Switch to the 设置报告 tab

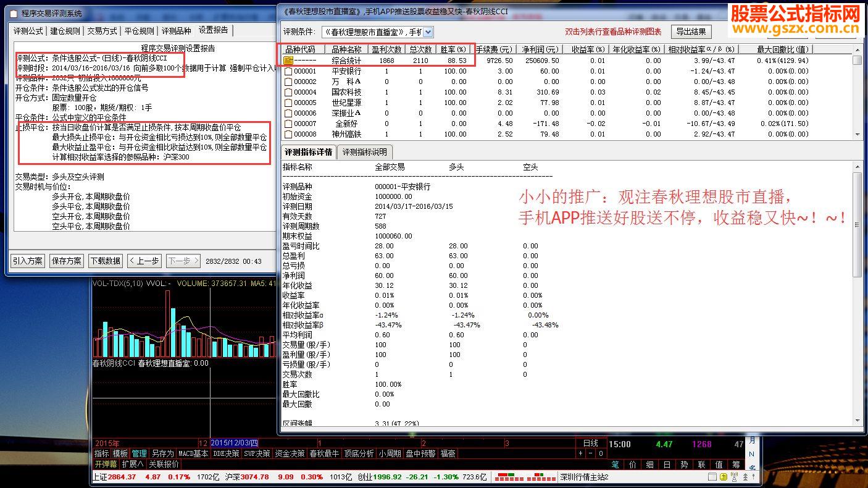click(x=214, y=30)
